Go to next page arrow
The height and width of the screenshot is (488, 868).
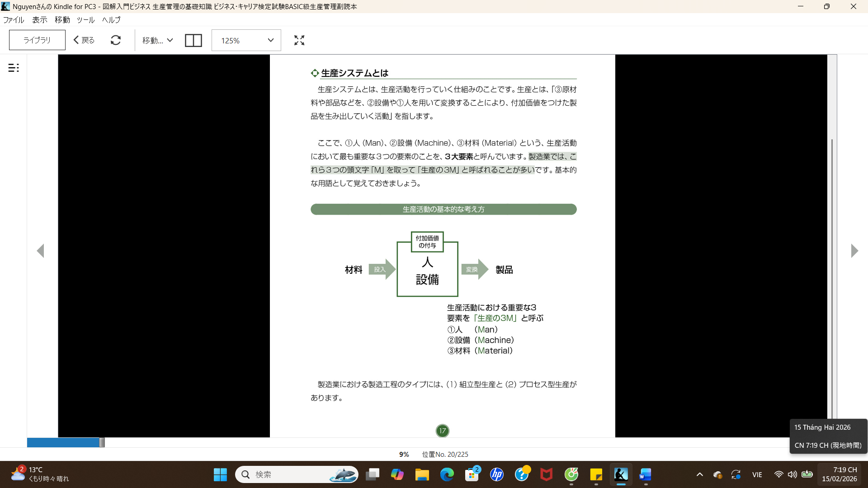click(x=854, y=251)
